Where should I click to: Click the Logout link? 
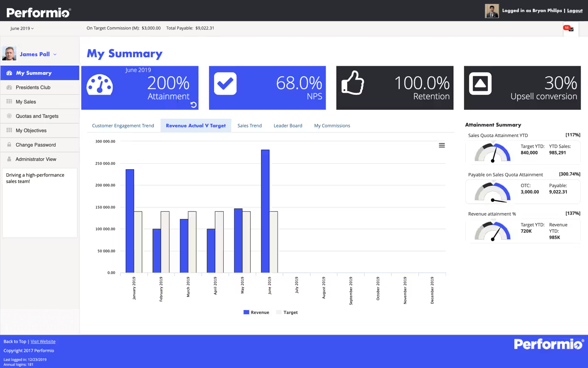pos(575,10)
